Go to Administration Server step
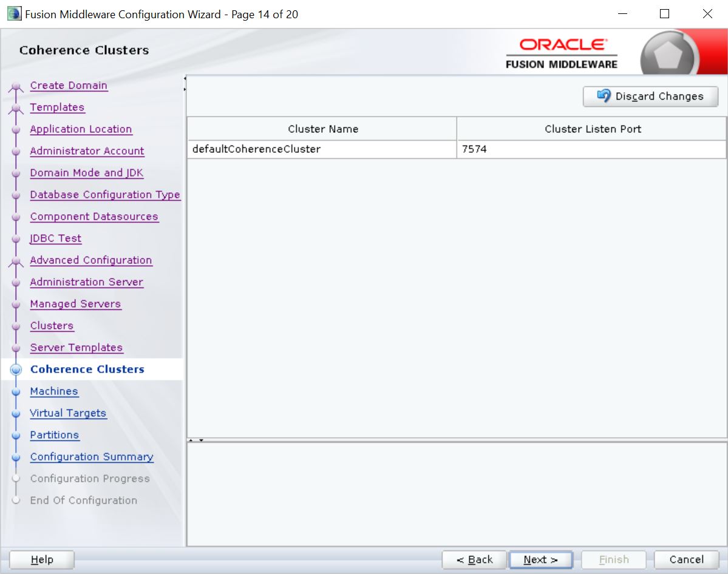Screen dimensions: 728x574 click(86, 282)
